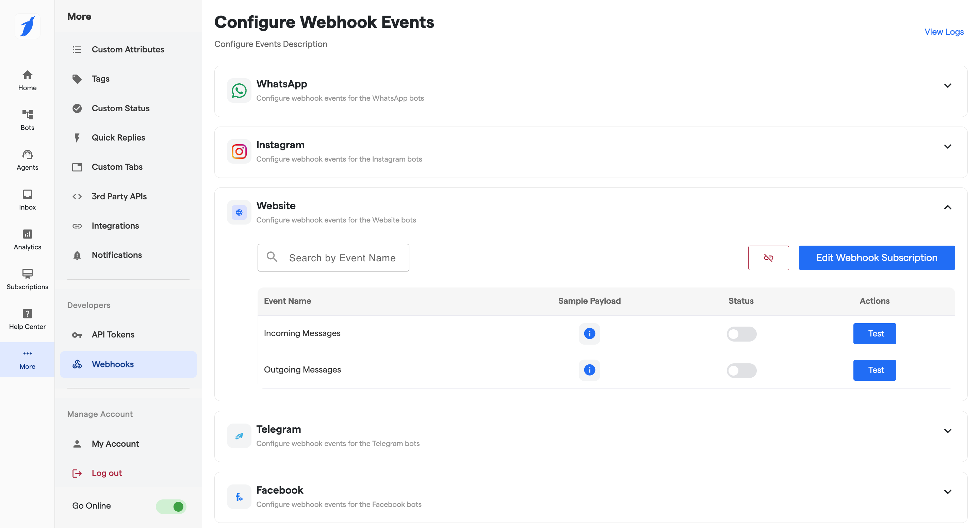The height and width of the screenshot is (528, 980).
Task: Enable Incoming Messages status toggle
Action: [x=741, y=334]
